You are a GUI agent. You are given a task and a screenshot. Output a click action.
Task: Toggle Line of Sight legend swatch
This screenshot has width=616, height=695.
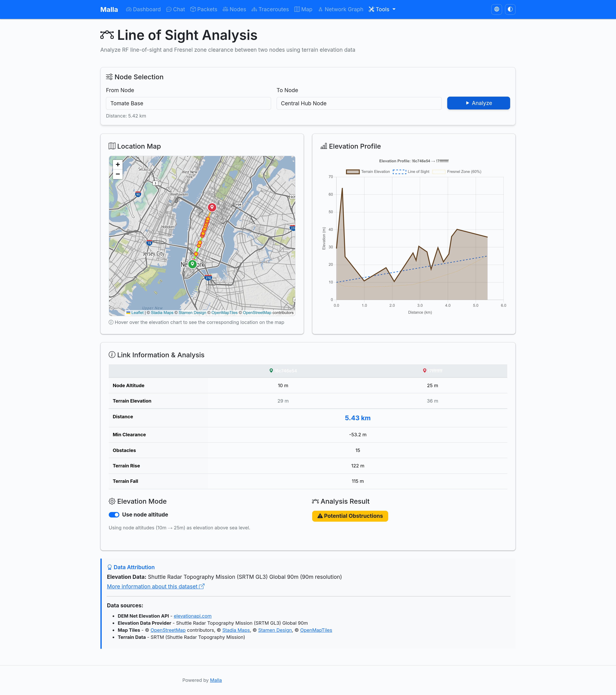(x=400, y=172)
